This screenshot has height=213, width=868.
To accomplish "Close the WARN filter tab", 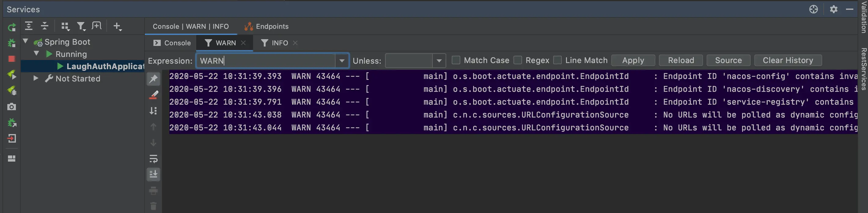I will click(x=243, y=43).
